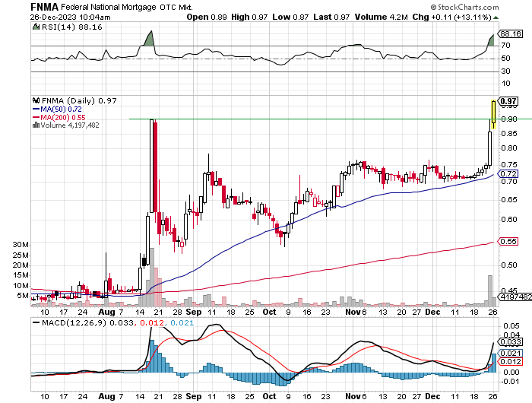Image resolution: width=532 pixels, height=403 pixels.
Task: Click the volume bars icon in legend
Action: pos(36,125)
